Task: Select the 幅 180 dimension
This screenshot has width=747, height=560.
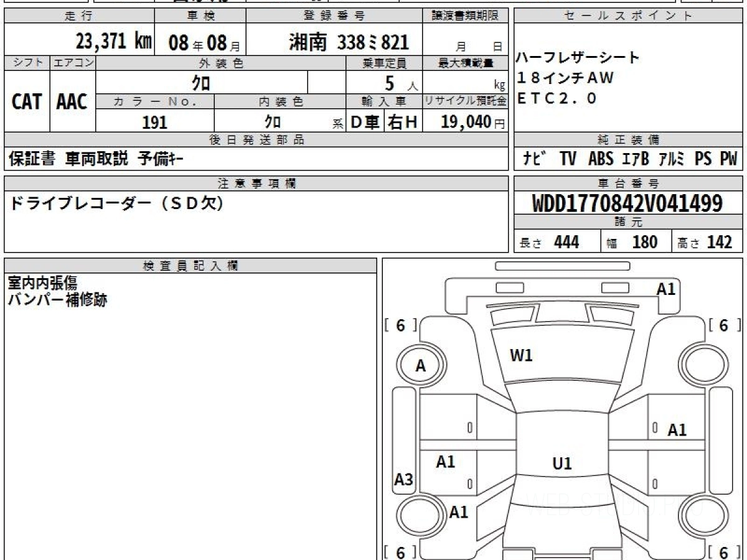Action: 632,242
